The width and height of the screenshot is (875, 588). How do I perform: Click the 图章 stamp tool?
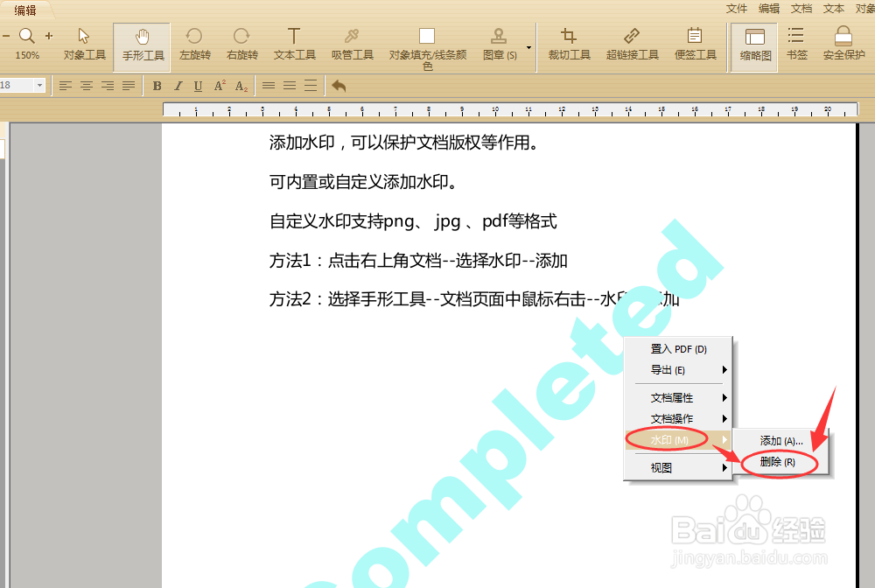coord(500,45)
